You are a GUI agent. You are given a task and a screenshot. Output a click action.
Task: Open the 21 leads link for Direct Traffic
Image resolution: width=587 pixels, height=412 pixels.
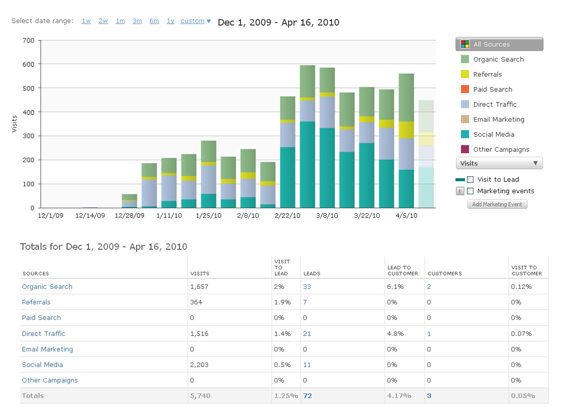[x=307, y=333]
